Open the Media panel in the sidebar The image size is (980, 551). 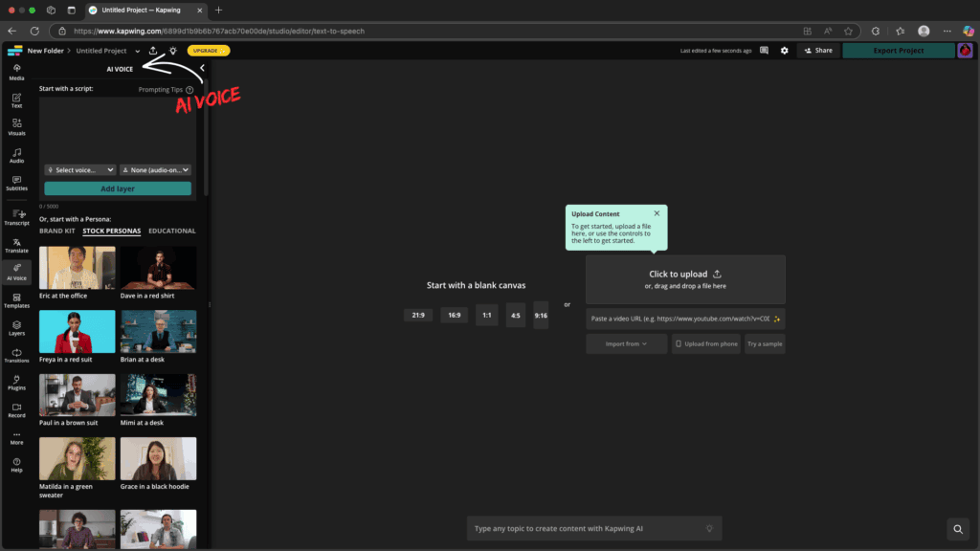tap(16, 73)
